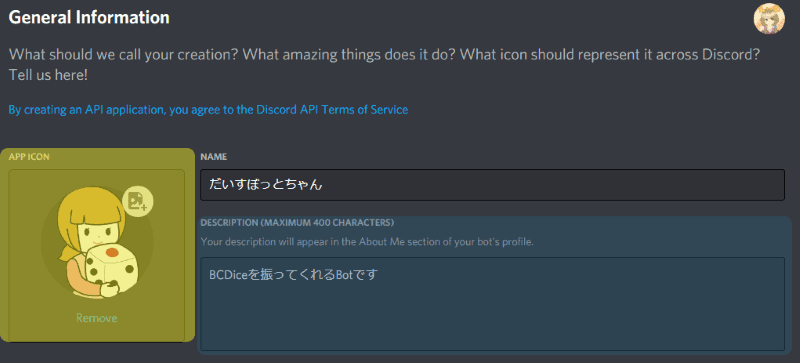
Task: Remove the current app icon
Action: click(96, 318)
